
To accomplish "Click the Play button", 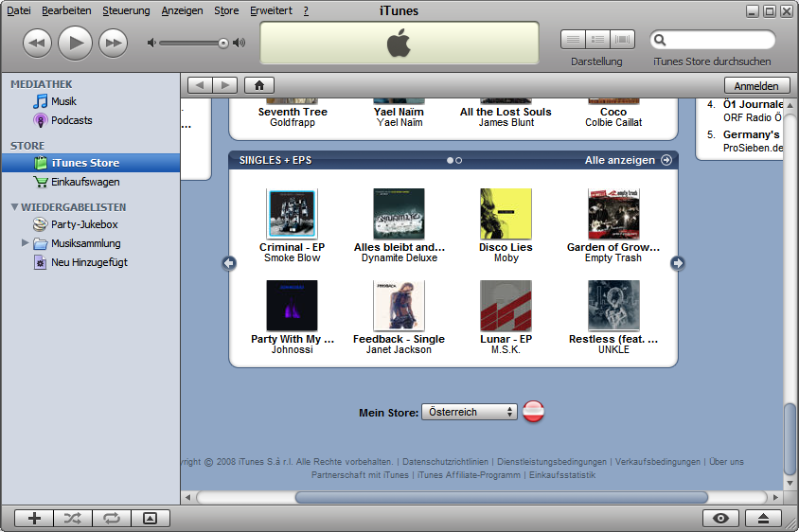I will click(x=75, y=42).
